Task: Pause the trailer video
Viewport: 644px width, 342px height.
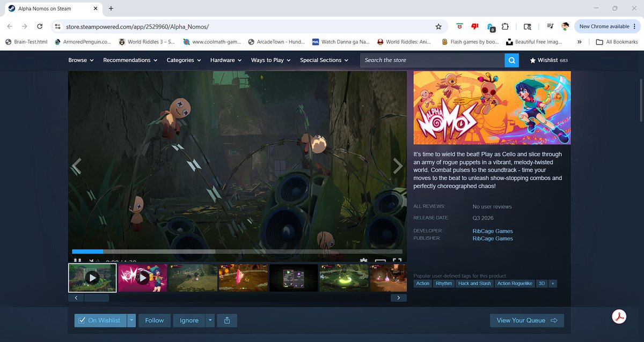Action: [77, 262]
